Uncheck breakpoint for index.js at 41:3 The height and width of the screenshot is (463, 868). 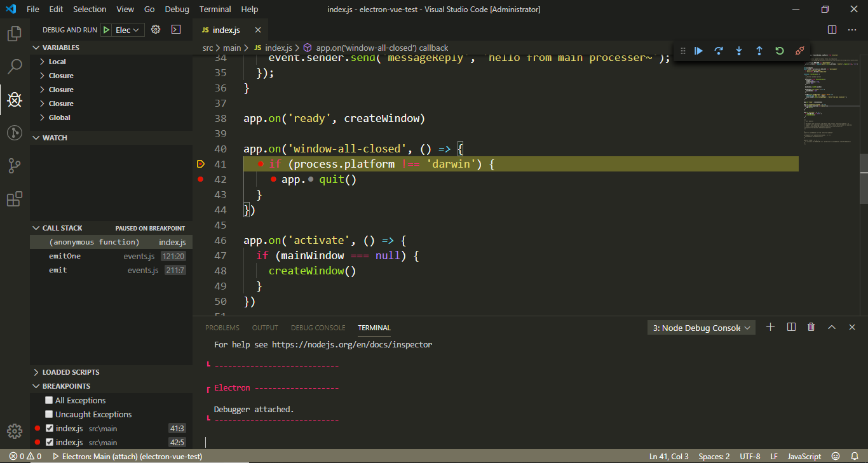[x=50, y=428]
